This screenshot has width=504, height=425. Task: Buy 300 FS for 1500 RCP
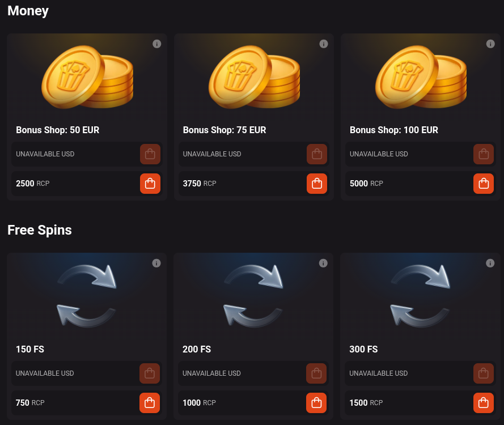[484, 403]
